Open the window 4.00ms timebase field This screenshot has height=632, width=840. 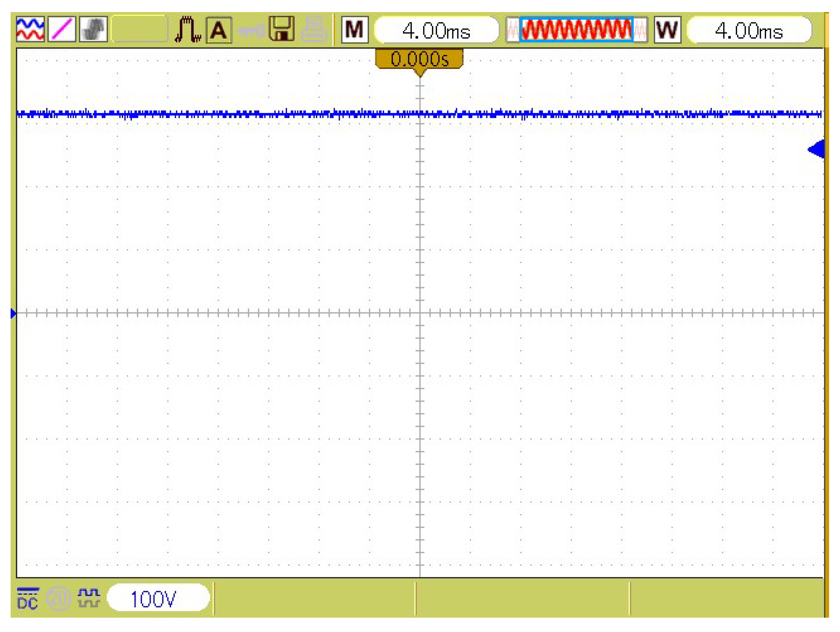point(749,30)
